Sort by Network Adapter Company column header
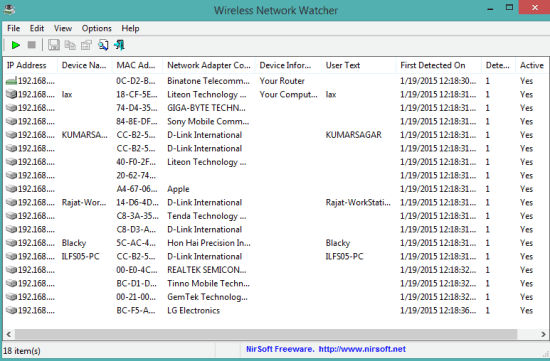Viewport: 550px width, 361px height. tap(209, 65)
